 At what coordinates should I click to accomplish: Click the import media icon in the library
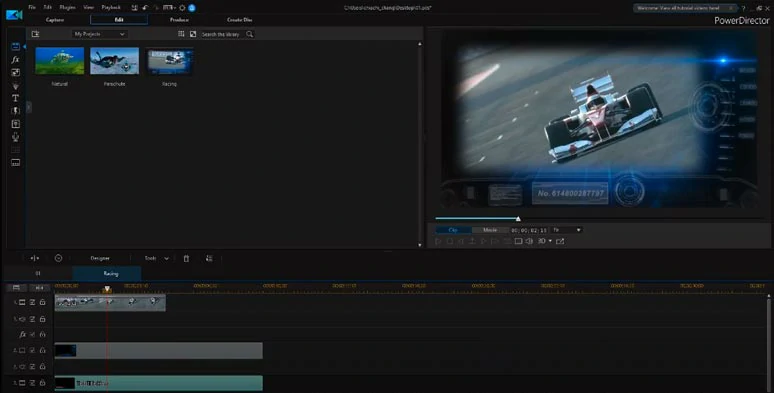pos(36,34)
